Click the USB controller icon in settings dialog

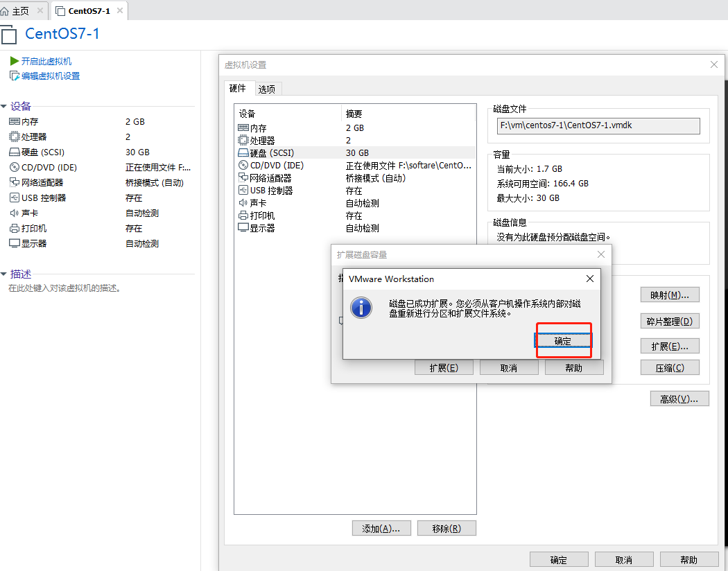(243, 190)
